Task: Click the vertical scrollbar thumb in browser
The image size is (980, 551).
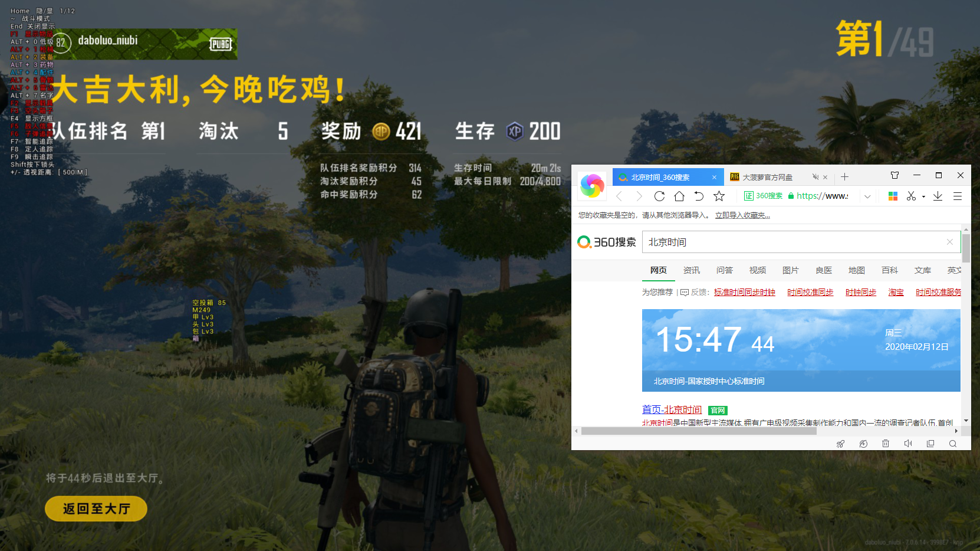Action: (966, 248)
